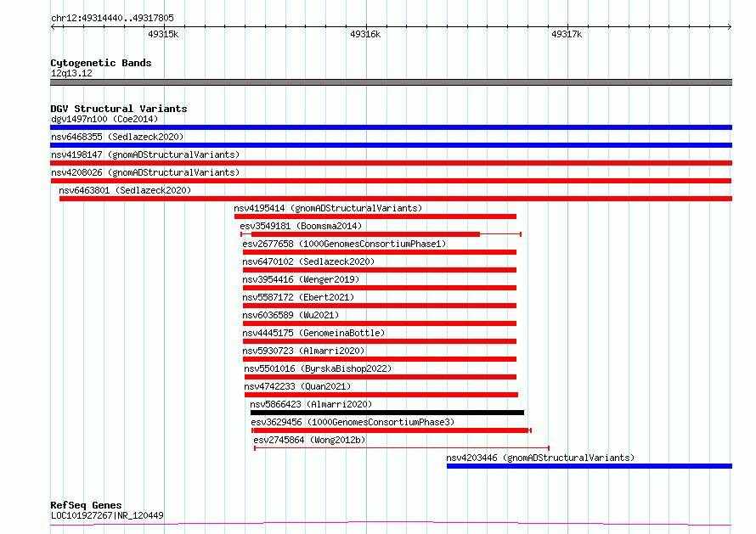Click the red bar under nsv4208026
The height and width of the screenshot is (534, 756).
[x=391, y=181]
